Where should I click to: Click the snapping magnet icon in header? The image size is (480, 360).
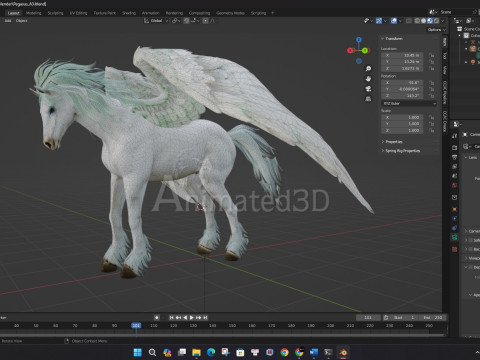tap(186, 21)
